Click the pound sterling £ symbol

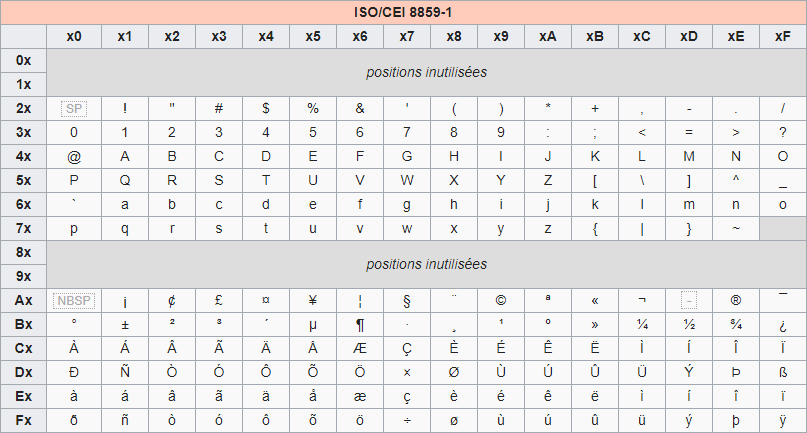[219, 300]
